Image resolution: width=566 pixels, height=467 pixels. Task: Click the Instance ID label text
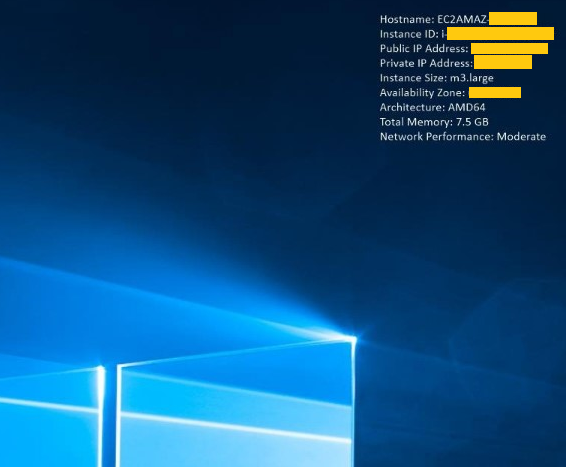409,34
